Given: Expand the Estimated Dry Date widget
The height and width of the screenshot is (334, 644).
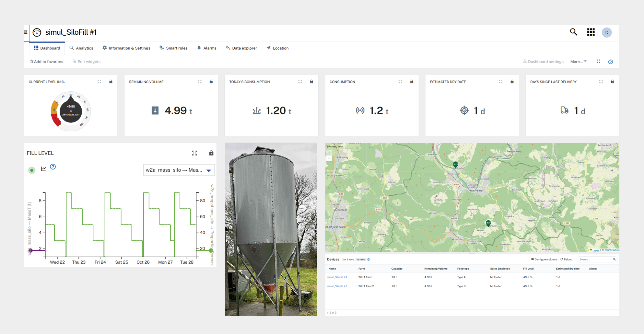Looking at the screenshot, I should (x=501, y=82).
